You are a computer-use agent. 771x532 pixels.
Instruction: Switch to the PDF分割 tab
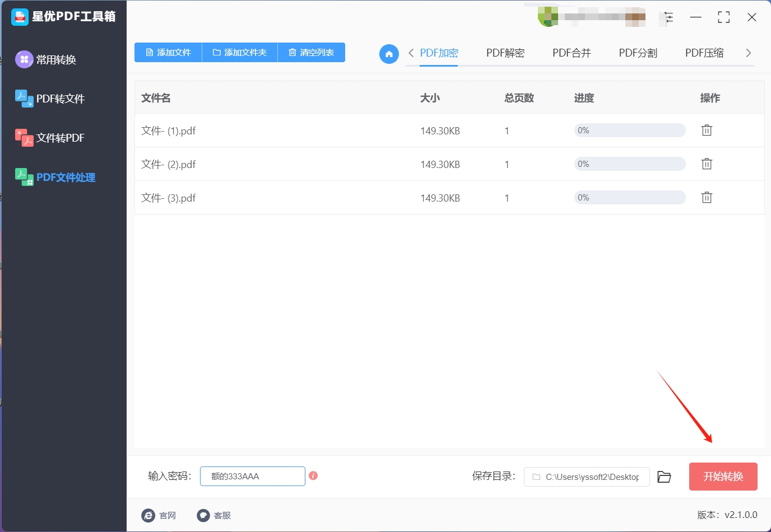pos(638,53)
